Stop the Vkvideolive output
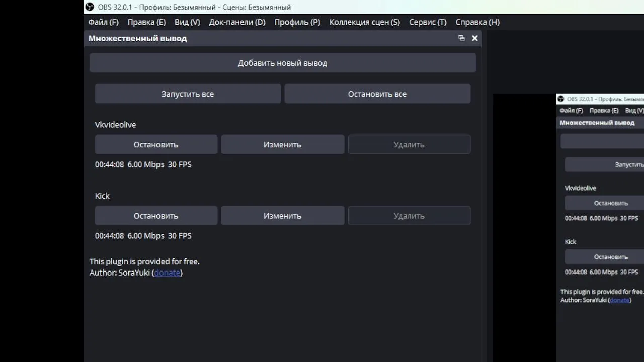The image size is (644, 362). click(156, 144)
